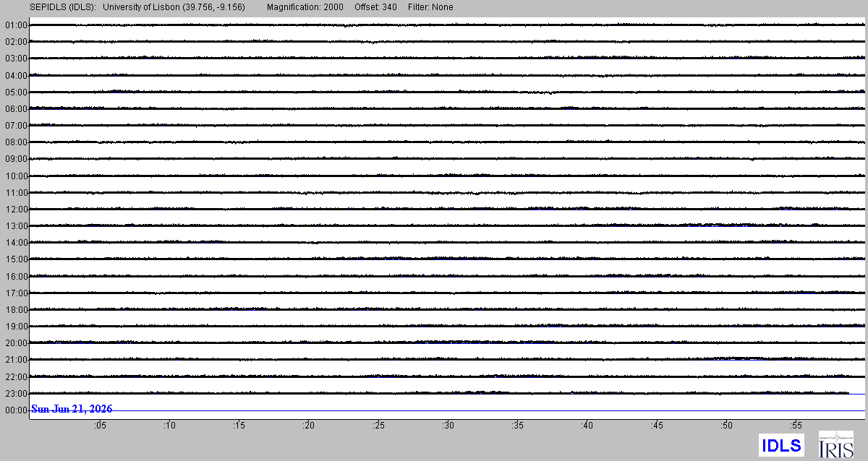Select the 09:00 hour label

16,159
